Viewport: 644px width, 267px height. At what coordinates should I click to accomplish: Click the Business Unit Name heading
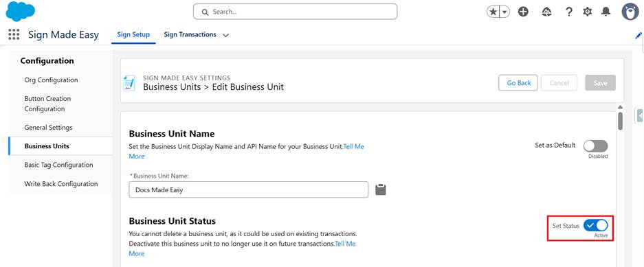(172, 134)
